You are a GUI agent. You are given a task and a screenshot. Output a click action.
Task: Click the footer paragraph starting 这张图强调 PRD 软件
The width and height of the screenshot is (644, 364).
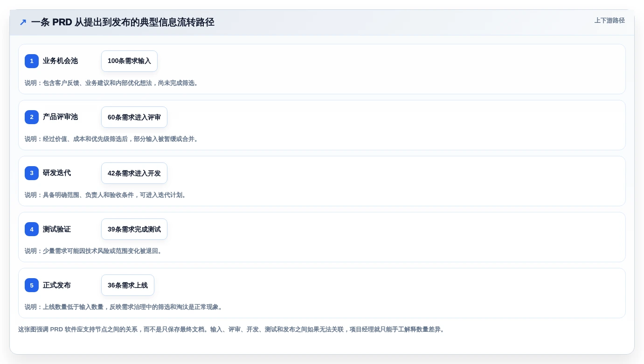(232, 329)
